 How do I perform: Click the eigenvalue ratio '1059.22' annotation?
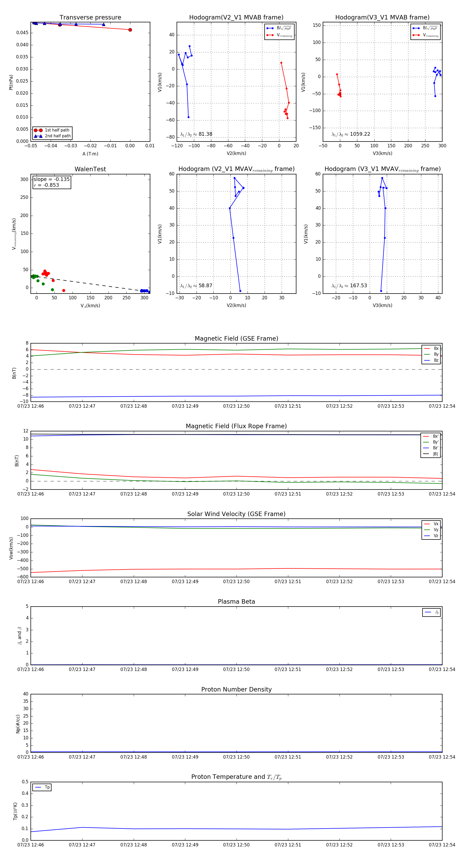[351, 134]
